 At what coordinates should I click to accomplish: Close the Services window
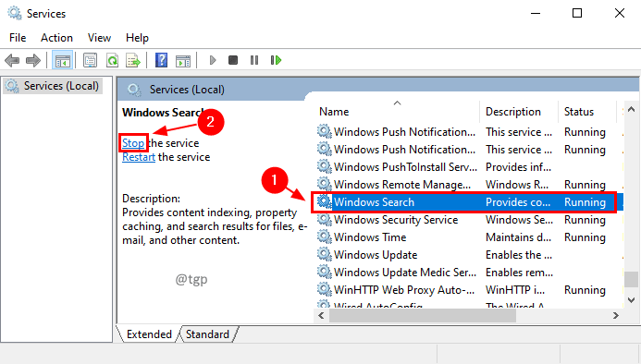click(x=620, y=13)
